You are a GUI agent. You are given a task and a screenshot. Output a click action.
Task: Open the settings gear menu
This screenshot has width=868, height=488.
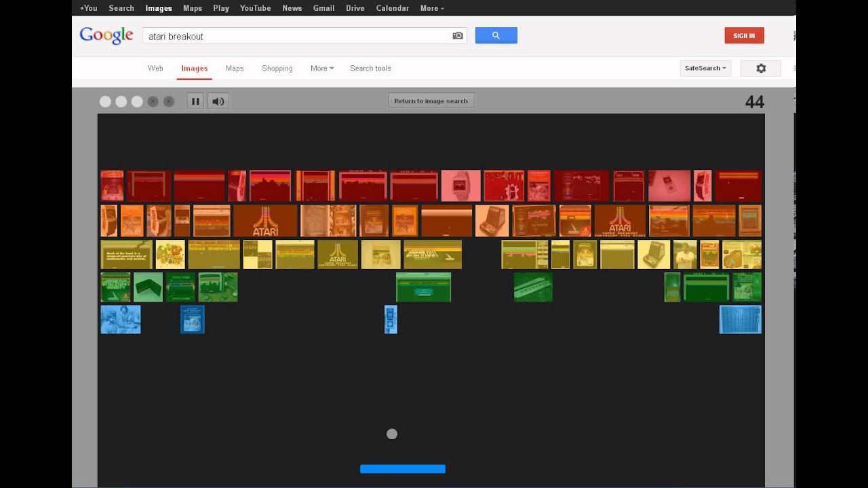coord(761,68)
